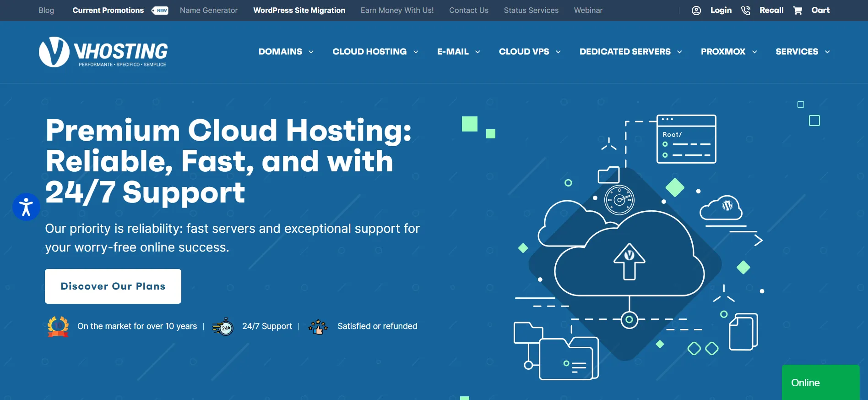Open Earn Money With Us! link
Image resolution: width=868 pixels, height=400 pixels.
(x=397, y=11)
